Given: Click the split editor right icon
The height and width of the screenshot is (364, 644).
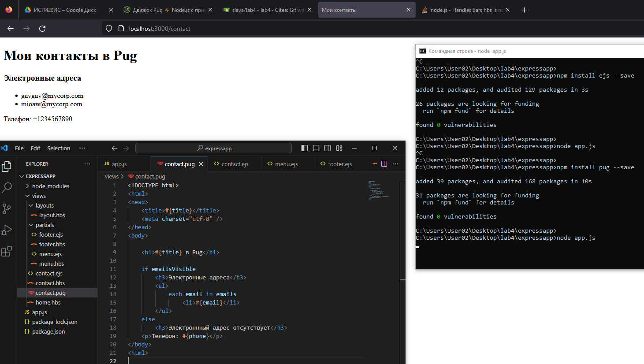Looking at the screenshot, I should point(384,164).
